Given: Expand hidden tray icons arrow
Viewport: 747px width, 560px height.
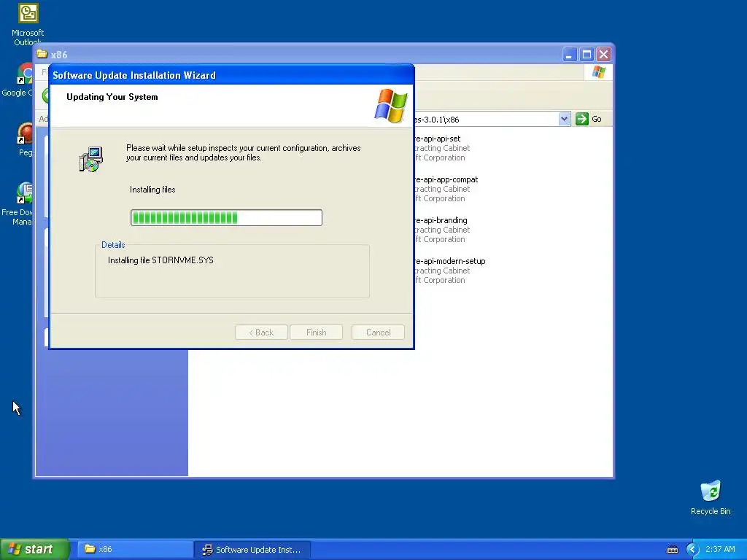Looking at the screenshot, I should coord(692,550).
